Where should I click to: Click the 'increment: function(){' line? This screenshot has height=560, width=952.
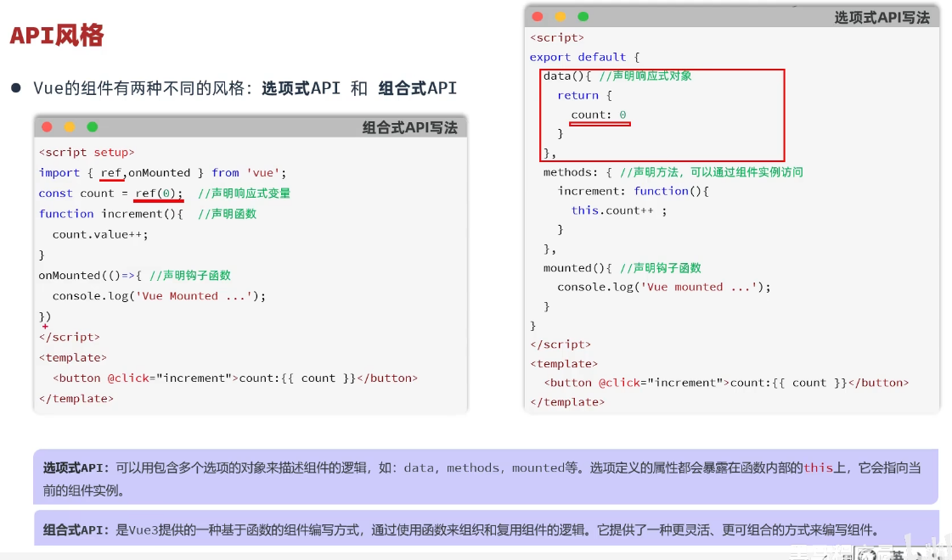coord(634,191)
